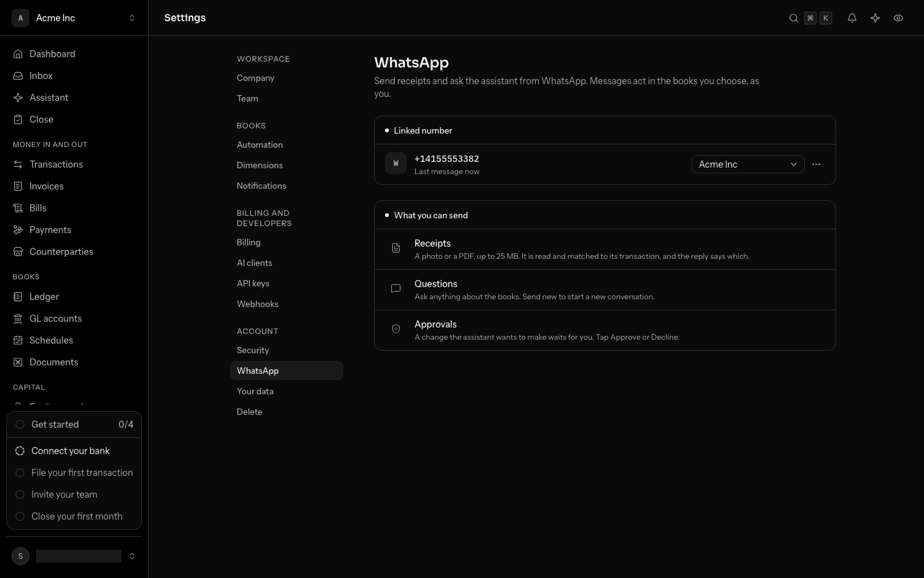Open AI clients settings
Image resolution: width=924 pixels, height=578 pixels.
[x=286, y=263]
